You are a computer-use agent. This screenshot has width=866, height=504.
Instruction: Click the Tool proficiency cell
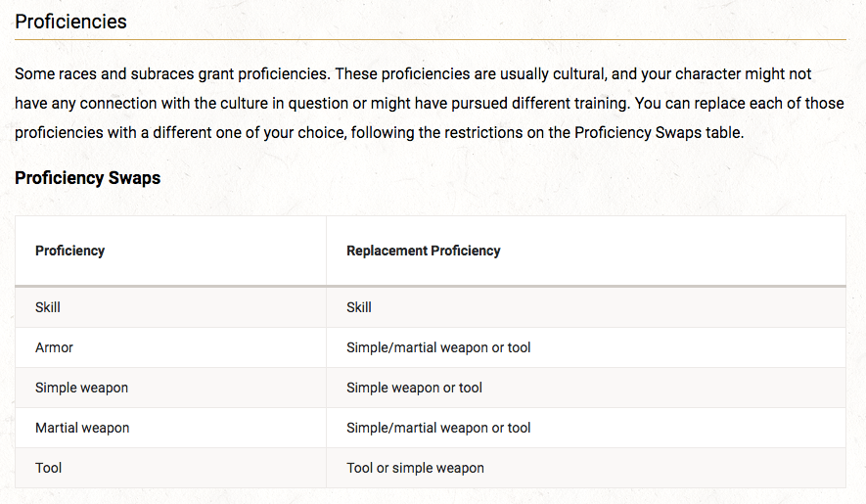coord(48,468)
